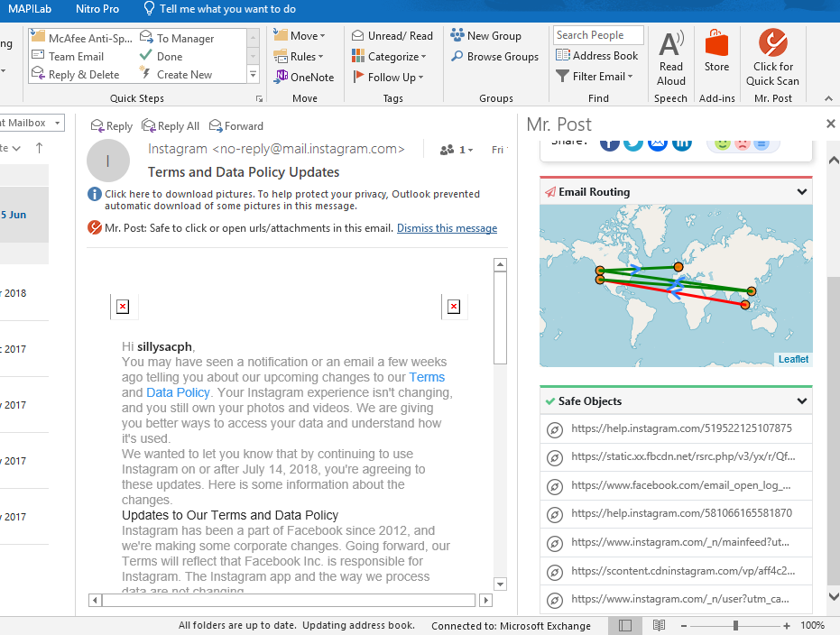Open the Nitro Pro ribbon tab
This screenshot has width=840, height=635.
point(98,9)
